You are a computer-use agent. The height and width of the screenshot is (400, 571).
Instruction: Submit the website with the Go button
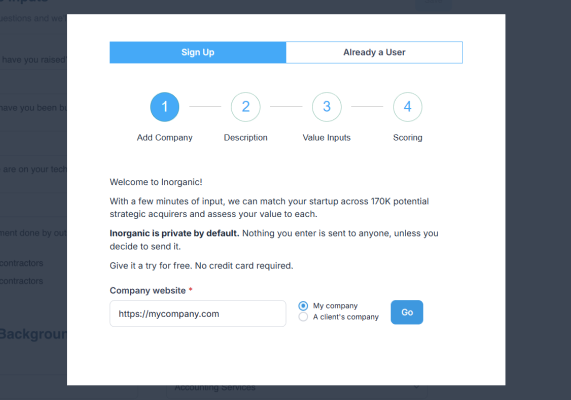click(x=407, y=312)
